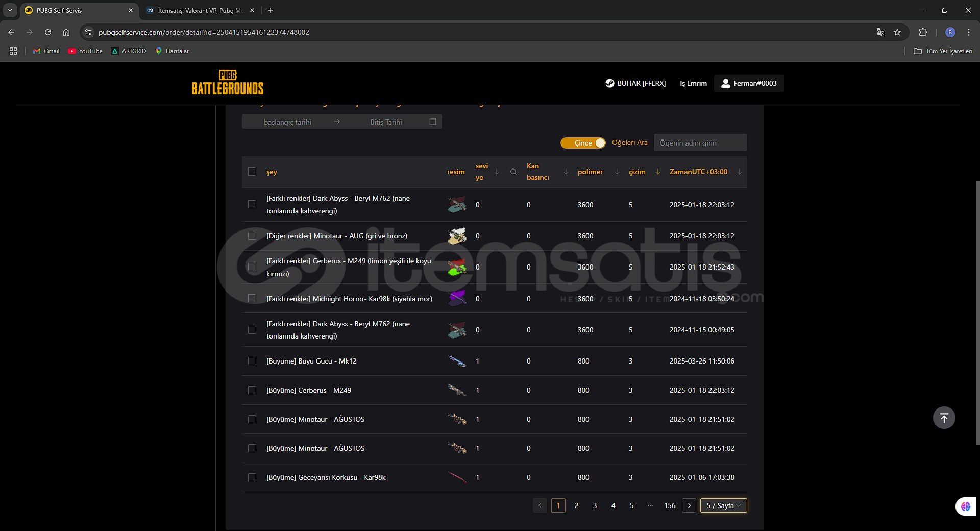This screenshot has width=980, height=531.
Task: Open the 5 / Sayfa page size dropdown
Action: pyautogui.click(x=724, y=505)
